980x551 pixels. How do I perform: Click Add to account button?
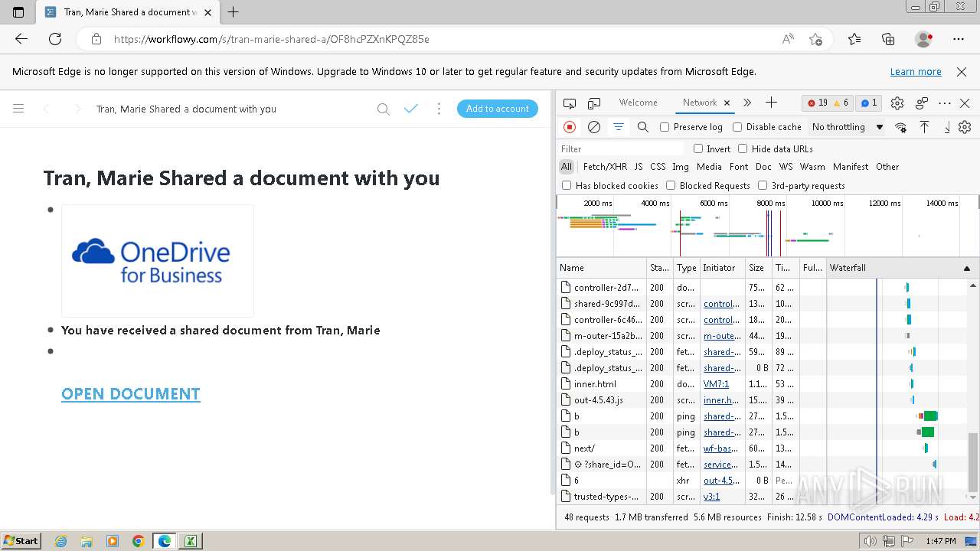pos(498,109)
